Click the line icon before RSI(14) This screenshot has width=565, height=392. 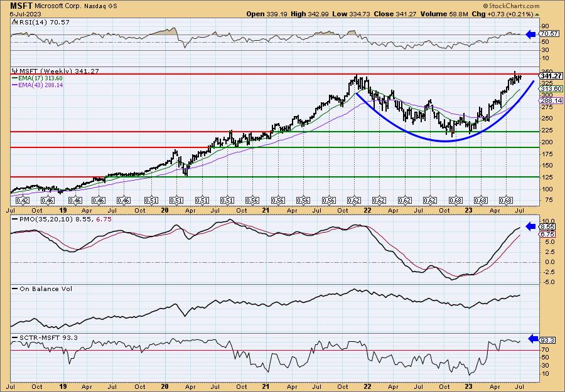click(14, 23)
